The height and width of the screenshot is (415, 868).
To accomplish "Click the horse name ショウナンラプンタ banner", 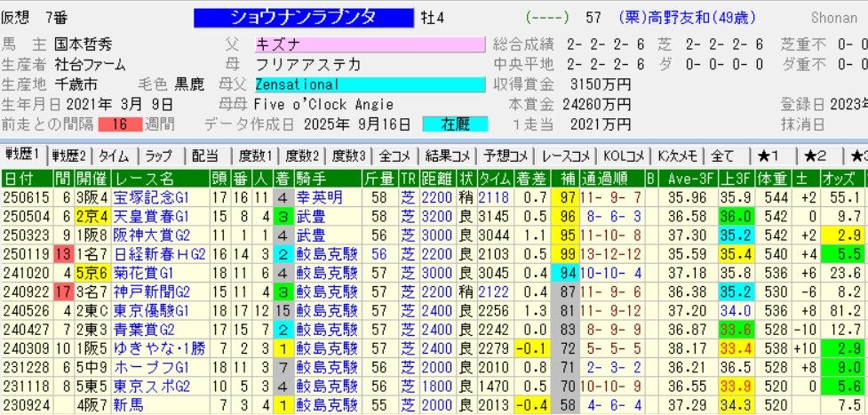I will pos(303,17).
